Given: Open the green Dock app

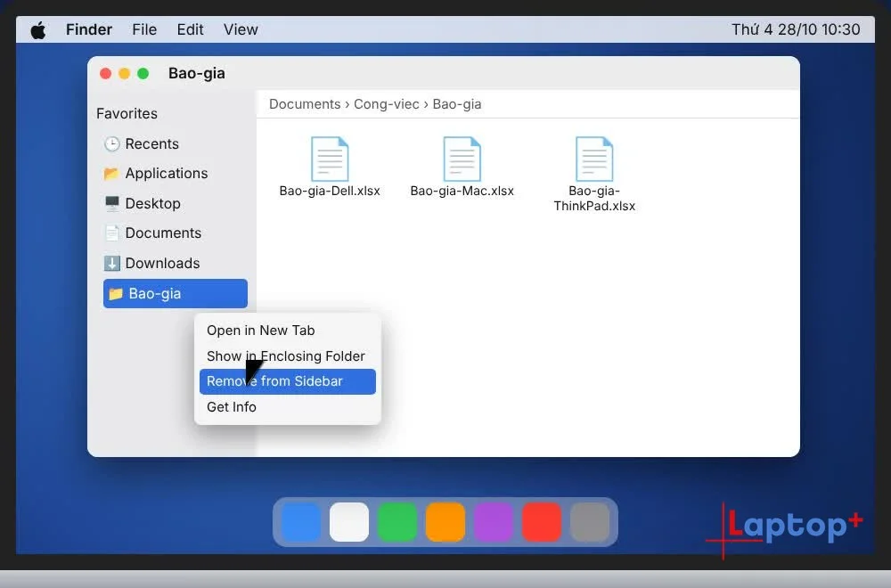Looking at the screenshot, I should tap(397, 521).
